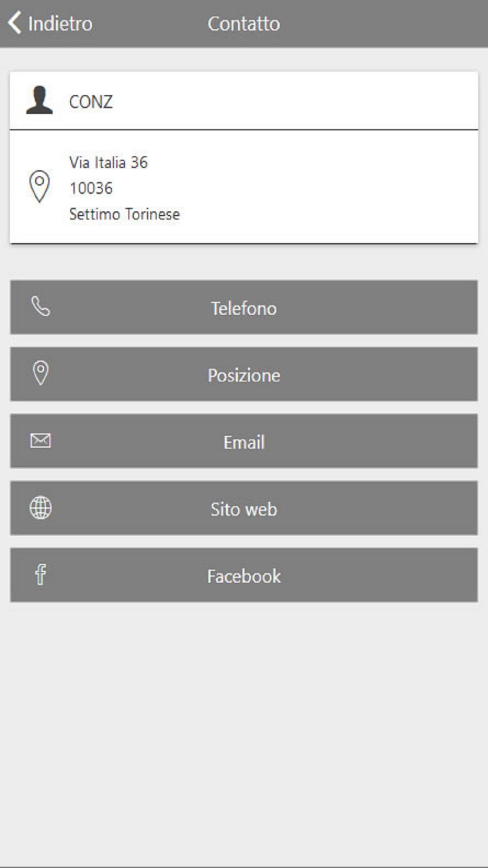Tap the back chevron arrow
This screenshot has height=868, width=488.
pos(15,23)
